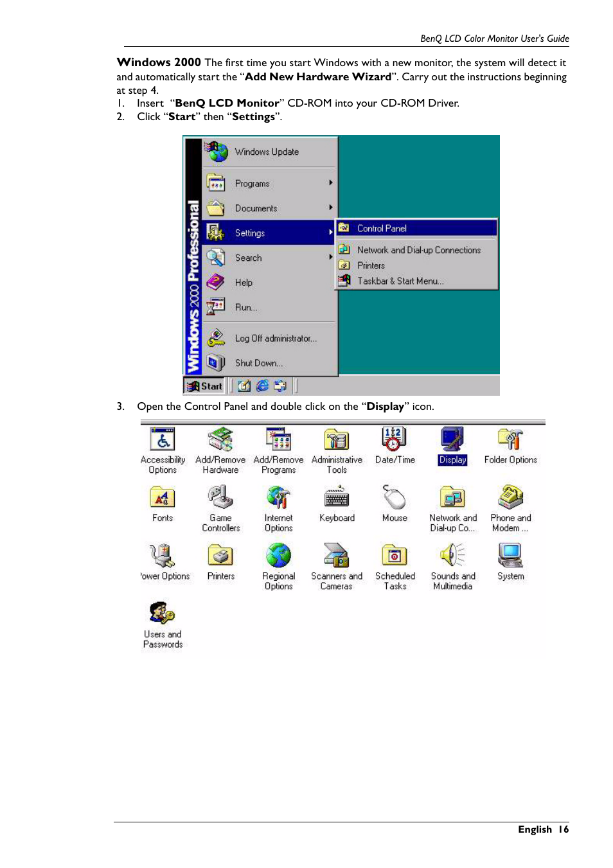
Task: Open the Folder Options icon
Action: (510, 440)
